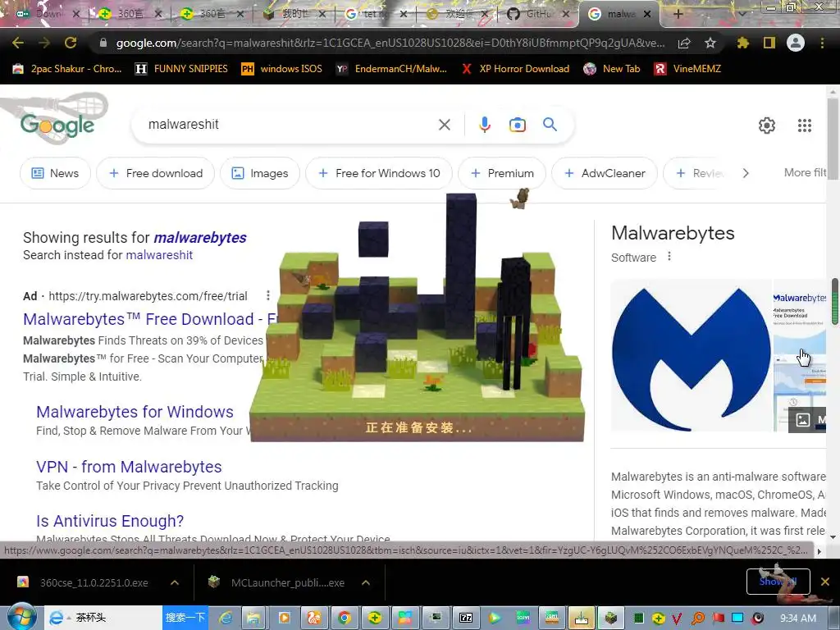Screen dimensions: 840x630
Task: Add the 'Free for Windows 10' chip
Action: coord(379,173)
